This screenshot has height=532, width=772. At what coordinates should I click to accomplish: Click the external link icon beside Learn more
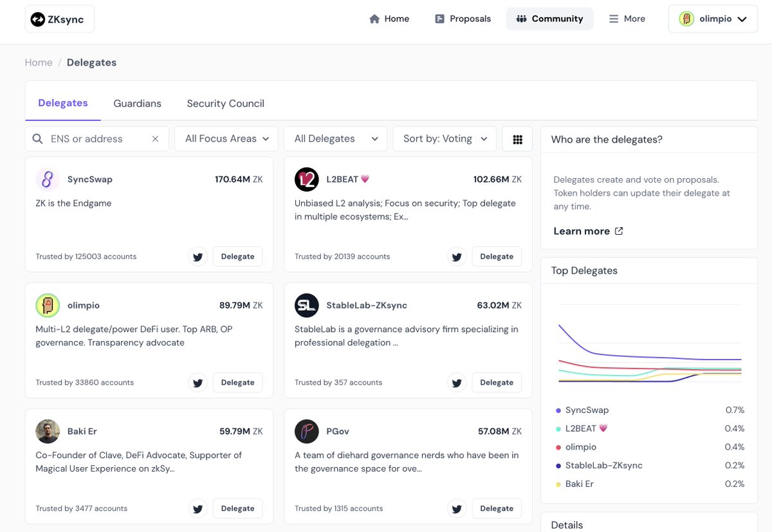point(619,232)
